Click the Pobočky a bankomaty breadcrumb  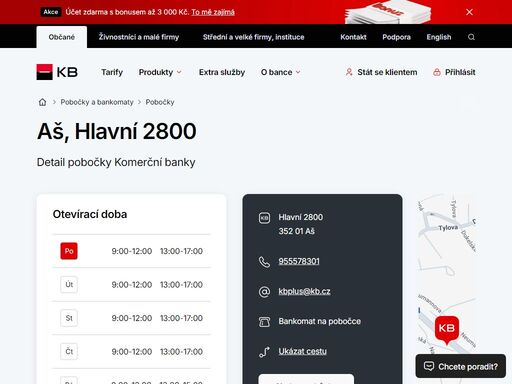pos(97,102)
